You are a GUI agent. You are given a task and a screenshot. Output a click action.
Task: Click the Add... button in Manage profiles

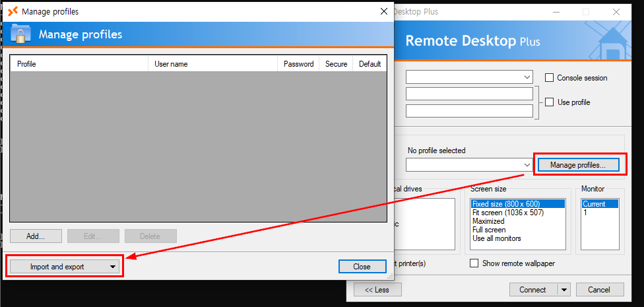tap(36, 236)
